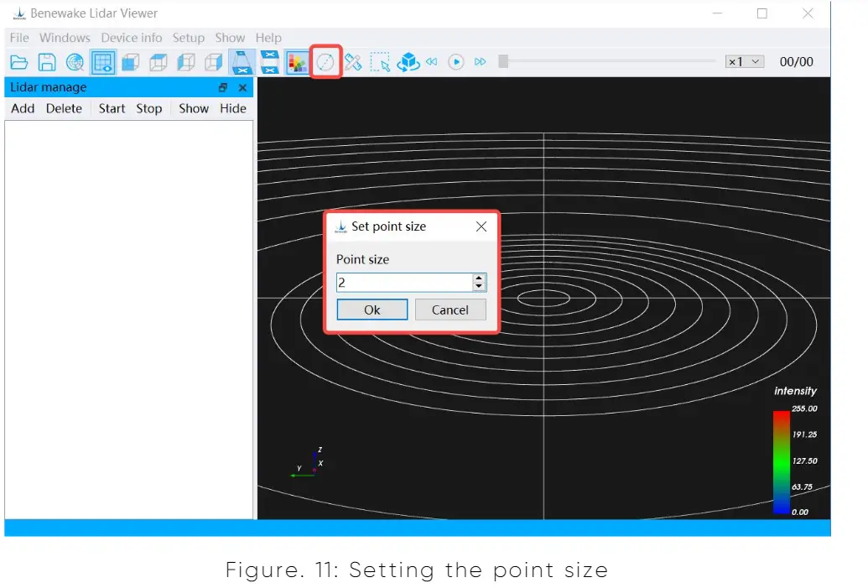This screenshot has height=588, width=868.
Task: Open file with the folder icon
Action: point(18,62)
